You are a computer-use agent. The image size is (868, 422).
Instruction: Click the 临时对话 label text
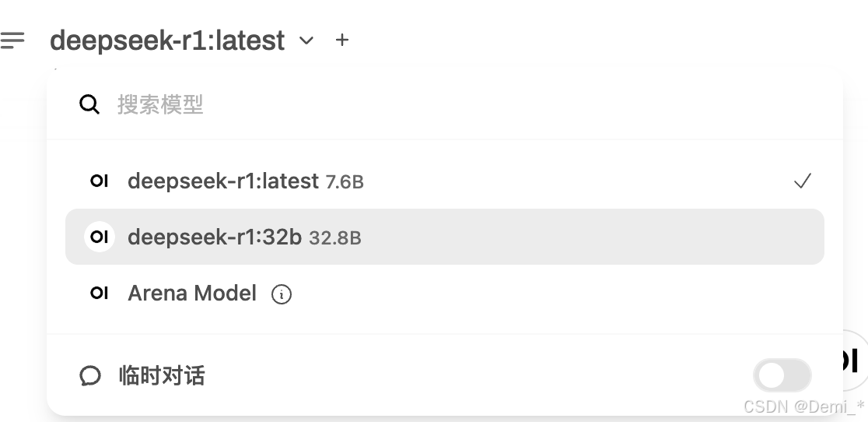pos(162,376)
